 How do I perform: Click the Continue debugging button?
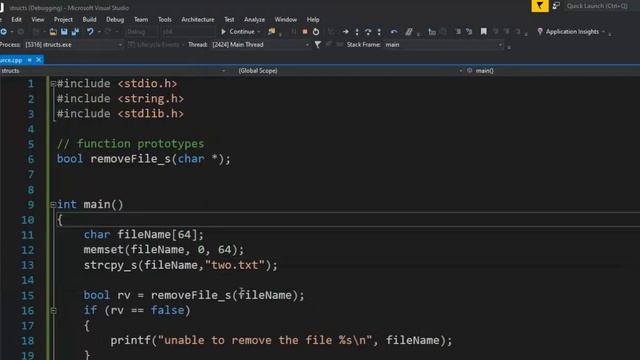tap(238, 31)
